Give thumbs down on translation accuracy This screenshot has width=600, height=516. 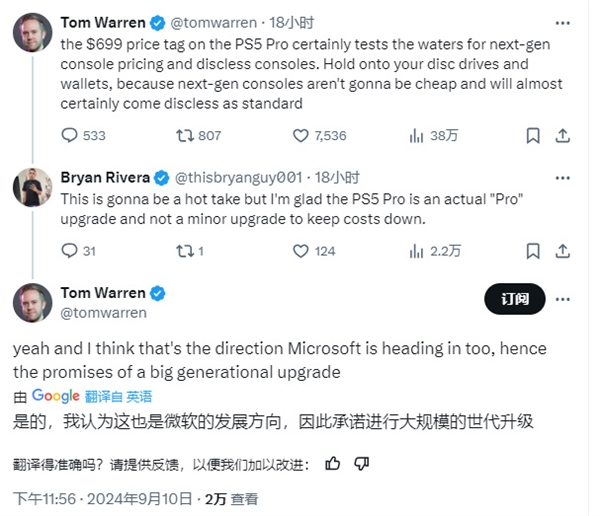click(x=362, y=463)
